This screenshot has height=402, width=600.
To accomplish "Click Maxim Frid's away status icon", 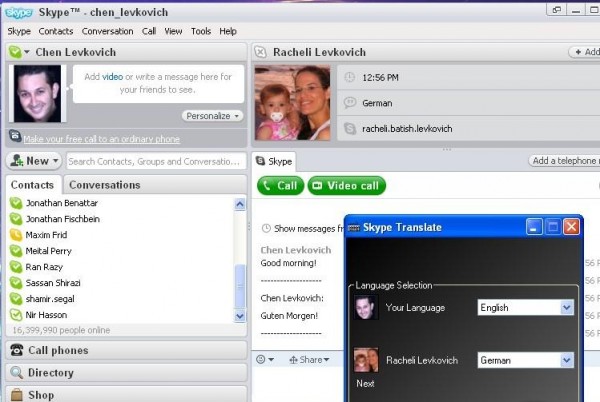I will click(16, 235).
